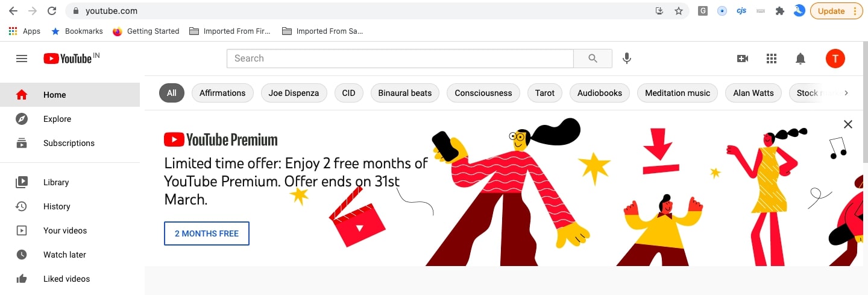Select the Binaural beats filter chip
The height and width of the screenshot is (295, 868).
click(x=405, y=93)
